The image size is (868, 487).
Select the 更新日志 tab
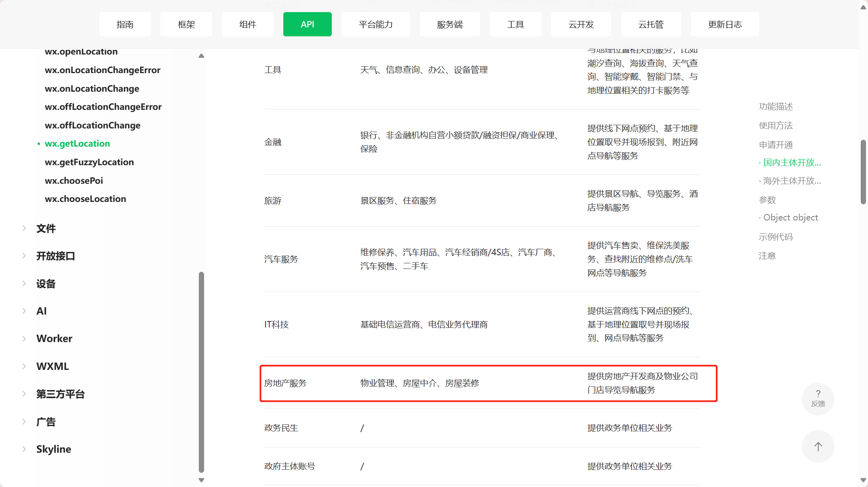click(x=725, y=24)
